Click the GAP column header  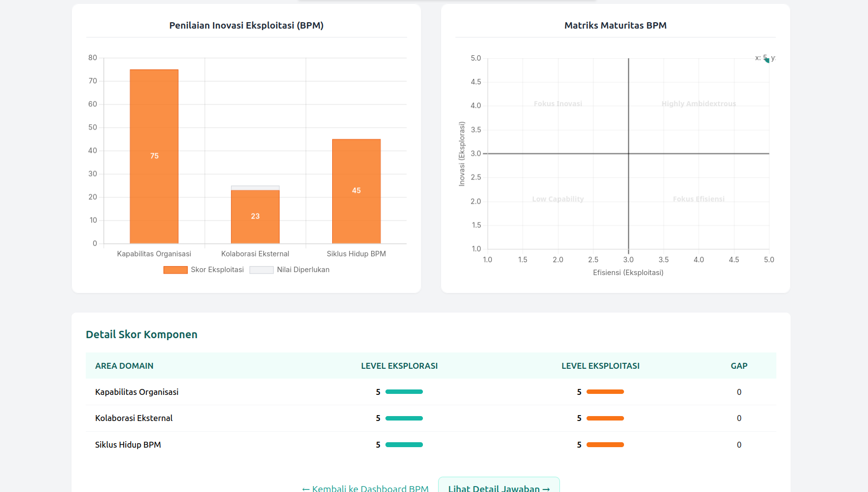tap(739, 366)
